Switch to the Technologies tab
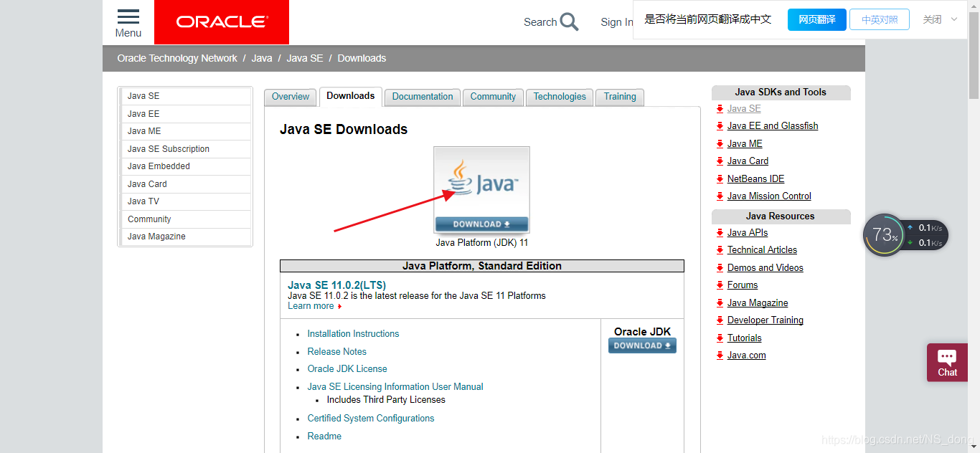 [x=560, y=97]
